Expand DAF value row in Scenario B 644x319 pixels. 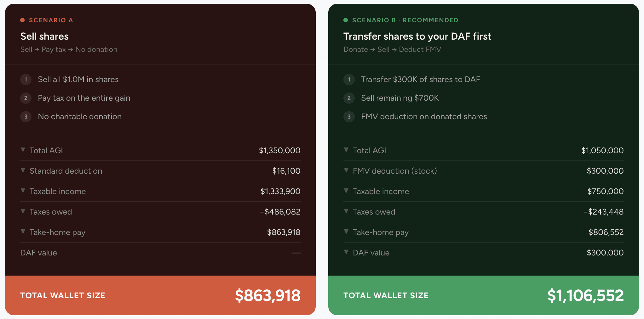483,253
